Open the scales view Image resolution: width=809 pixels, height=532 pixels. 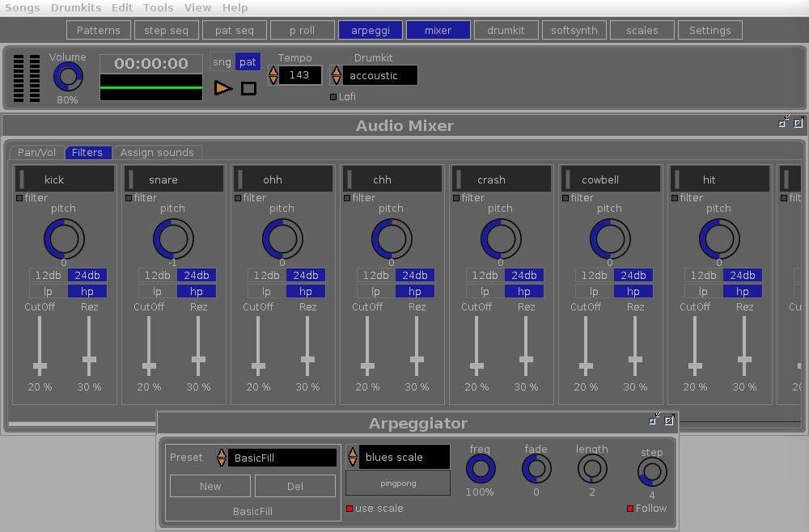[x=642, y=31]
